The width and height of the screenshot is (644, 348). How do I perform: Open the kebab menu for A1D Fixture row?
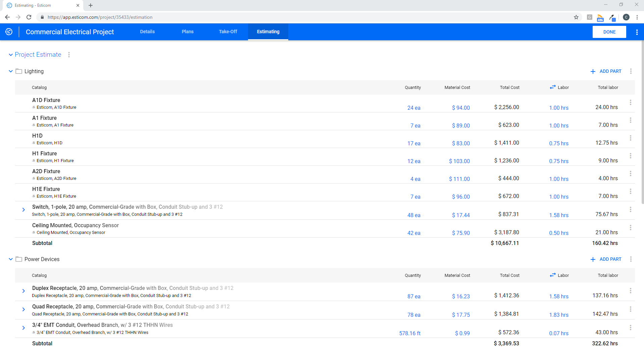[x=631, y=102]
